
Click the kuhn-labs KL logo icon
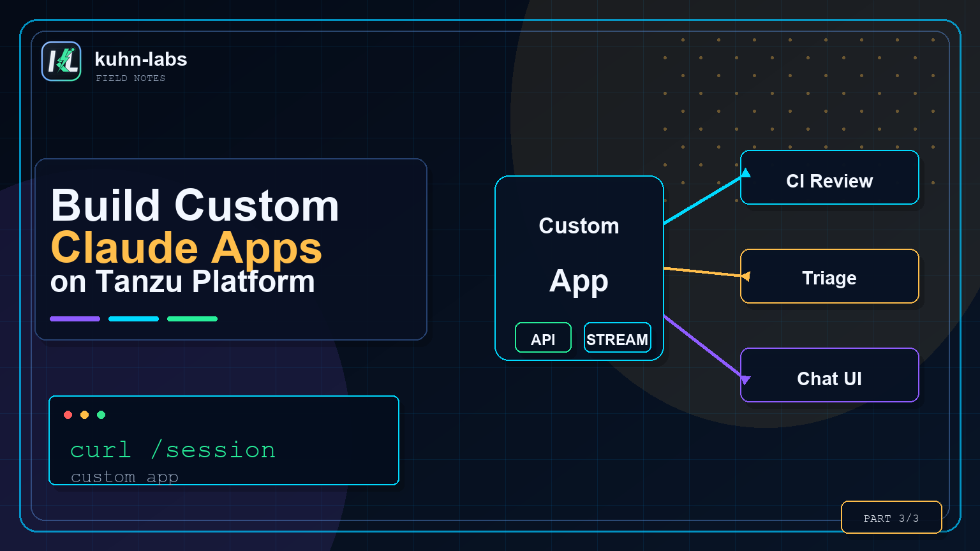tap(61, 61)
